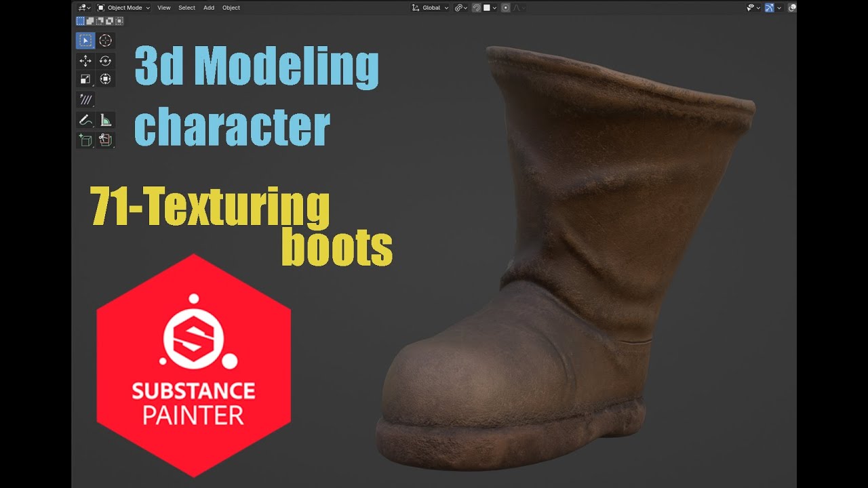The width and height of the screenshot is (868, 488).
Task: Activate the Rotate tool
Action: (x=105, y=61)
